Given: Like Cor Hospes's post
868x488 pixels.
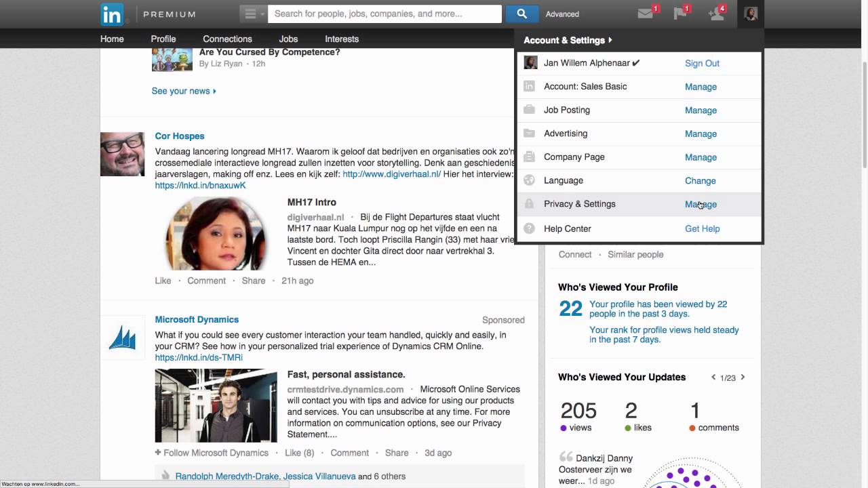Looking at the screenshot, I should pos(163,281).
